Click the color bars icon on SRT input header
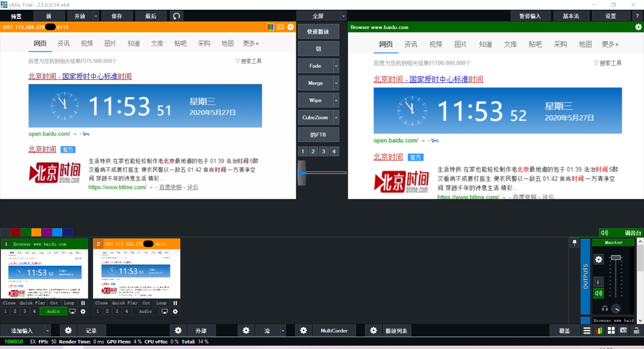This screenshot has height=349, width=644. [270, 27]
